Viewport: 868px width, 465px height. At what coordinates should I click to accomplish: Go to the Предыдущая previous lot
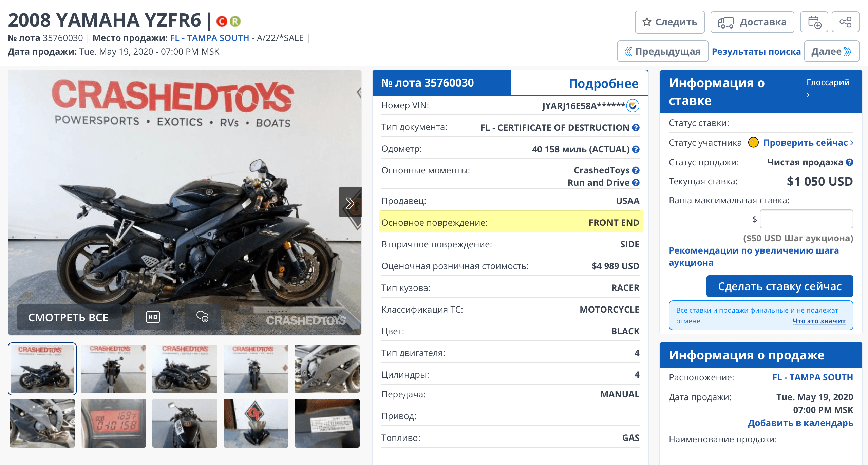click(662, 51)
